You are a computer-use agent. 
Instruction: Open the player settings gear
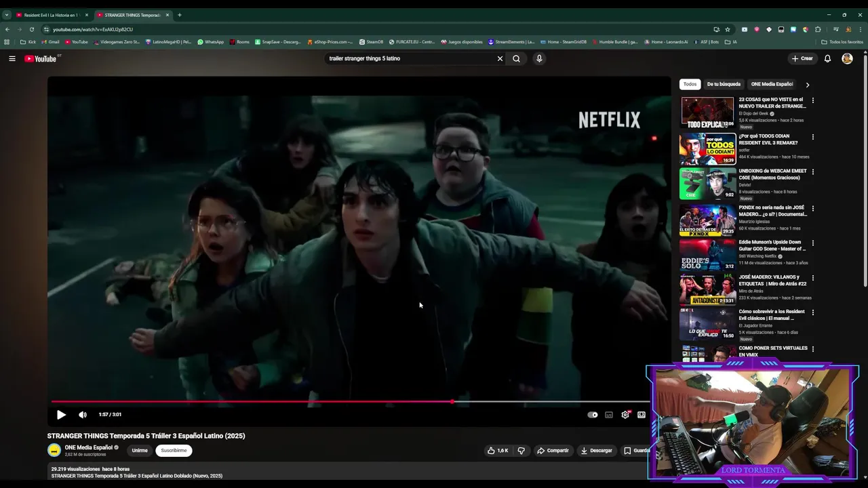(625, 415)
